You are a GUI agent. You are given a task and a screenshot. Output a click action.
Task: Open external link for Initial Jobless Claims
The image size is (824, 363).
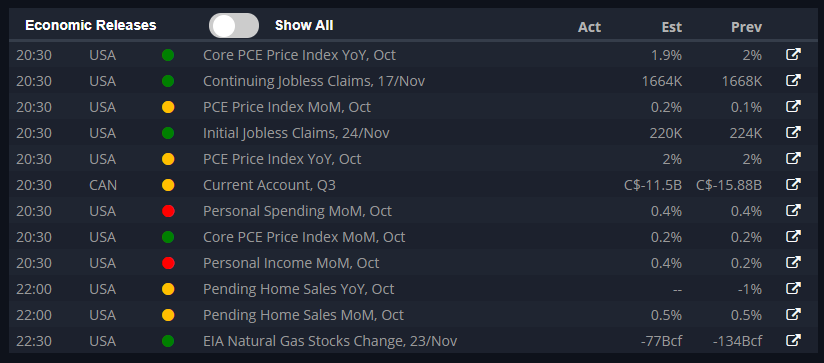tap(793, 132)
